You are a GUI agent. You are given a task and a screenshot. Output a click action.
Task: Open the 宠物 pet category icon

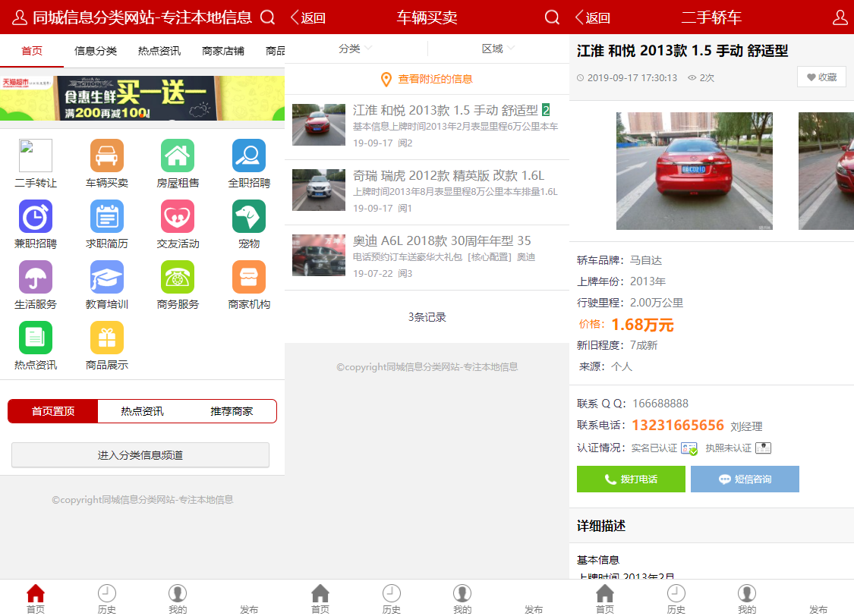(249, 216)
